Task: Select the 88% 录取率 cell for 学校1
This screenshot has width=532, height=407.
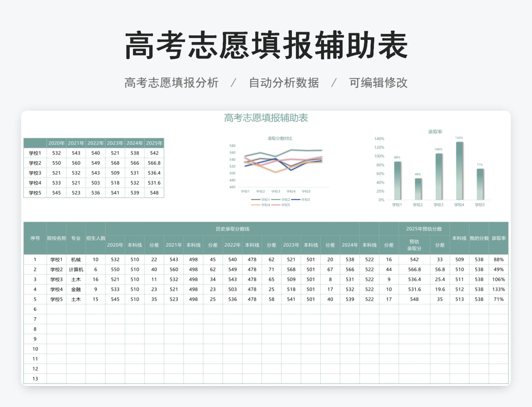Action: (x=499, y=259)
